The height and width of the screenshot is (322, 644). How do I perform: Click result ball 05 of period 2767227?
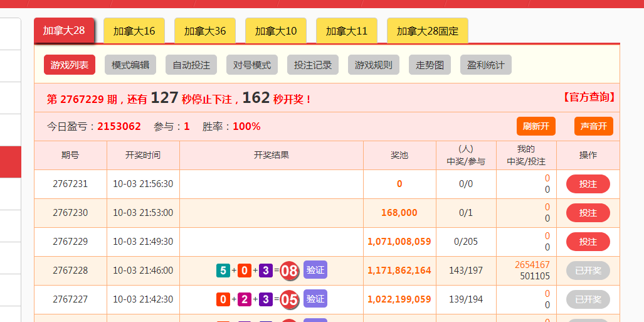click(x=289, y=299)
